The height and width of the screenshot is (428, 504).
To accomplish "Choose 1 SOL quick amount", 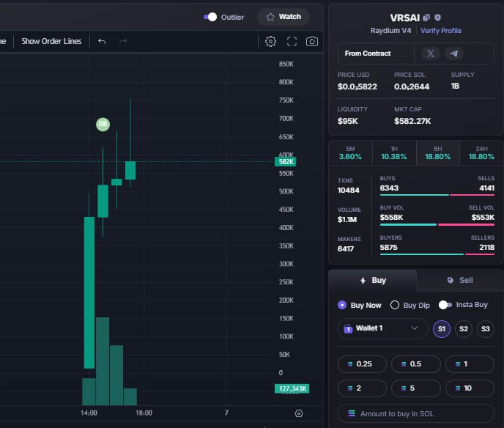I will pos(470,364).
